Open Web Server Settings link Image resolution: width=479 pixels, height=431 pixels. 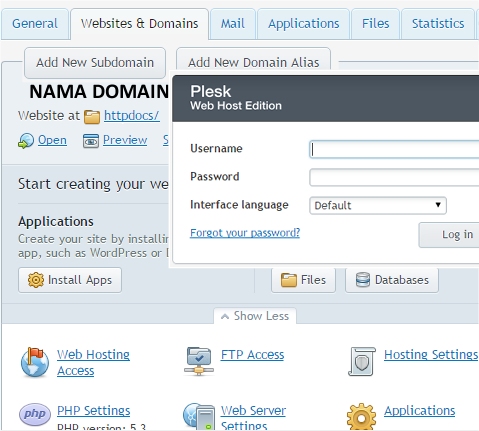253,418
